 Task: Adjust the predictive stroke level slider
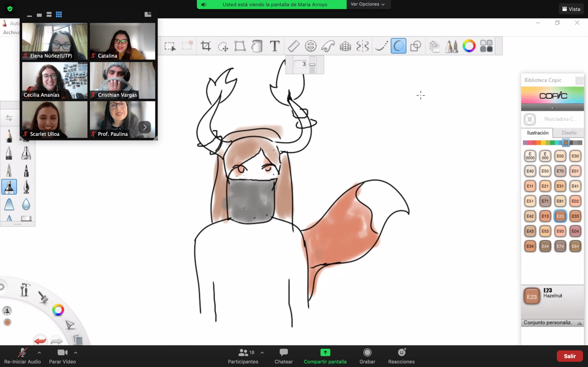(x=312, y=64)
